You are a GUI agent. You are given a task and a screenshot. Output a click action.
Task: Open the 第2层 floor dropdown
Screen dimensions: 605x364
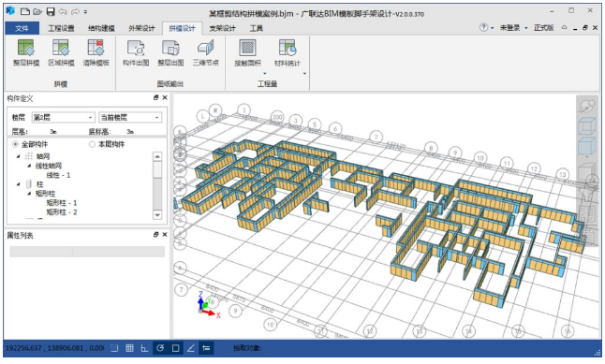pos(64,117)
